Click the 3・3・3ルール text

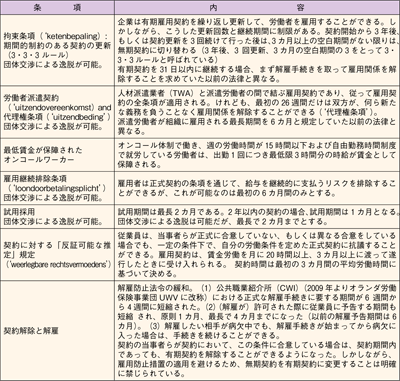click(x=39, y=55)
